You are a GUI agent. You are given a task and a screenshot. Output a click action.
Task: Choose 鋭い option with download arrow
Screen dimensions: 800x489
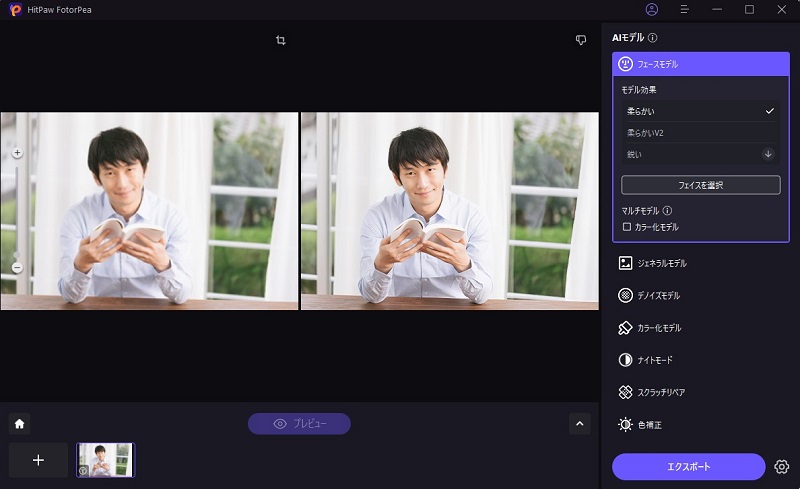click(699, 154)
